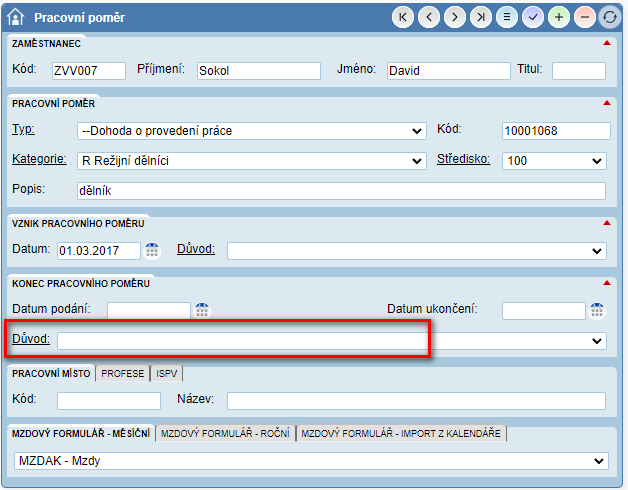Refresh the form with the reload icon
Image resolution: width=628 pixels, height=490 pixels.
click(x=609, y=17)
